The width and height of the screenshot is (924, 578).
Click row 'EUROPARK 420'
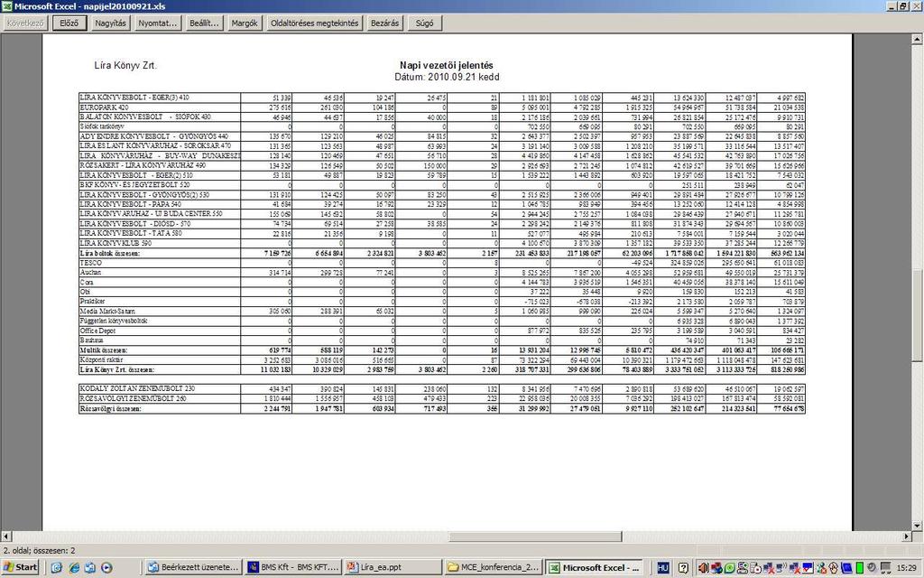point(442,107)
